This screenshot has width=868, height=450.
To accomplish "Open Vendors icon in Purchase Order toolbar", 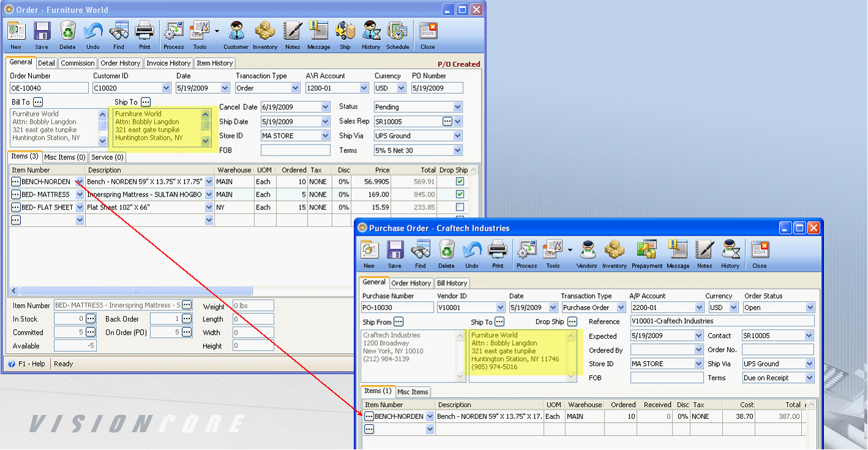I will click(587, 250).
